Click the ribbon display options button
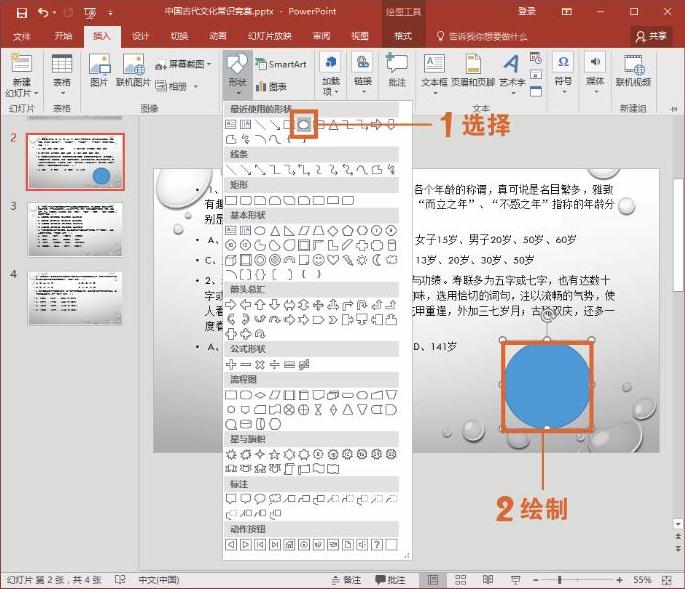 pyautogui.click(x=566, y=12)
